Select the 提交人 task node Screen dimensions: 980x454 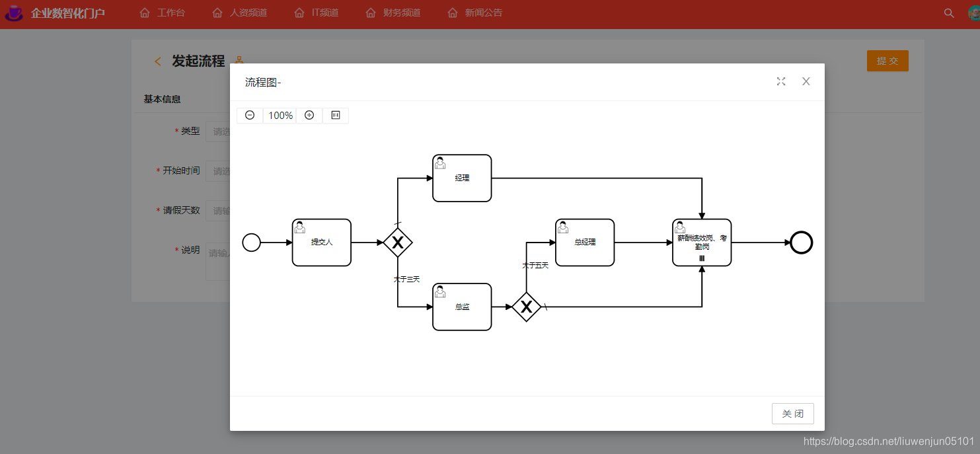click(322, 243)
